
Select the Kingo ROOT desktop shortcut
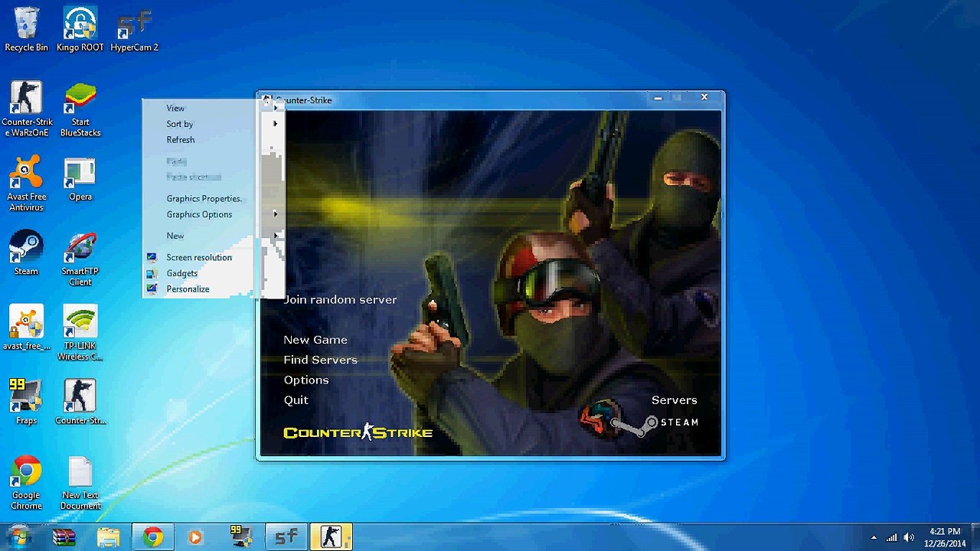point(80,30)
